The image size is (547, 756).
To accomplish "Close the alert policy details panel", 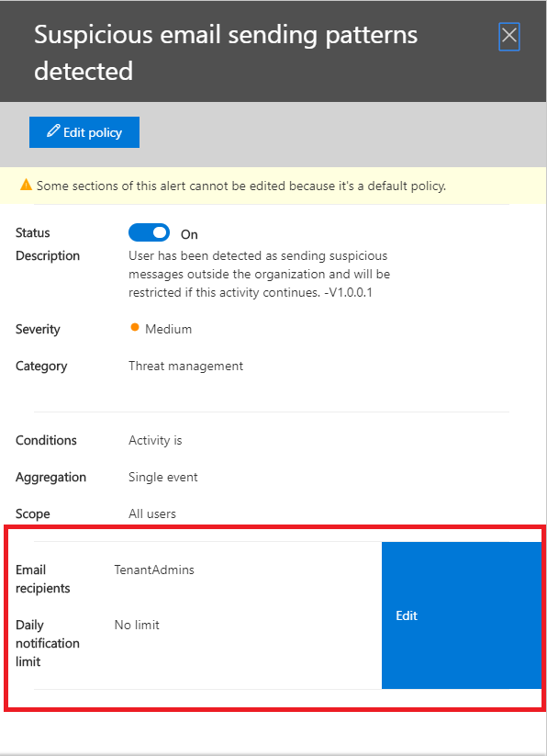I will point(509,36).
